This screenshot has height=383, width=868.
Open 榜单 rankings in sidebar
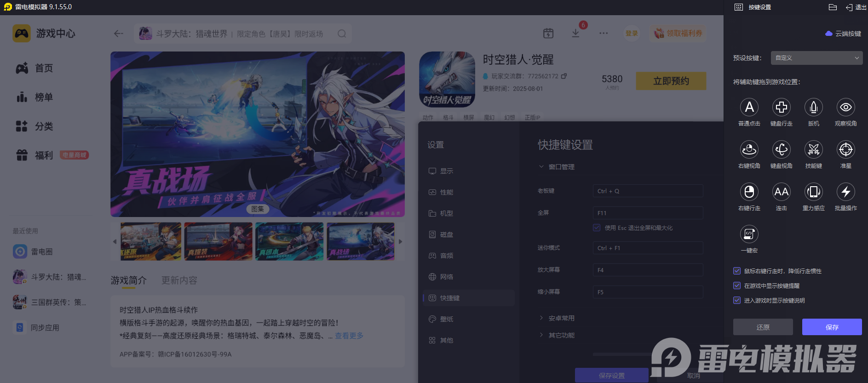point(35,97)
